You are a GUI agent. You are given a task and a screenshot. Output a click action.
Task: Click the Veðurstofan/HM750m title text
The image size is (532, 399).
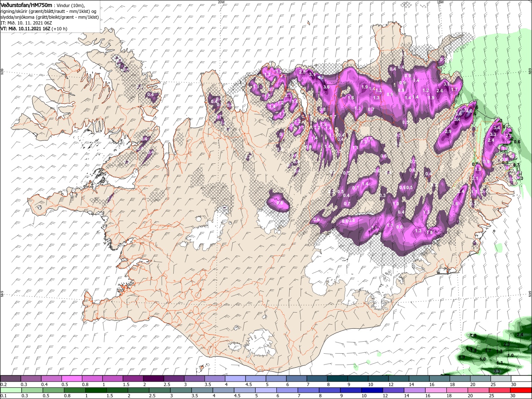[x=26, y=5]
